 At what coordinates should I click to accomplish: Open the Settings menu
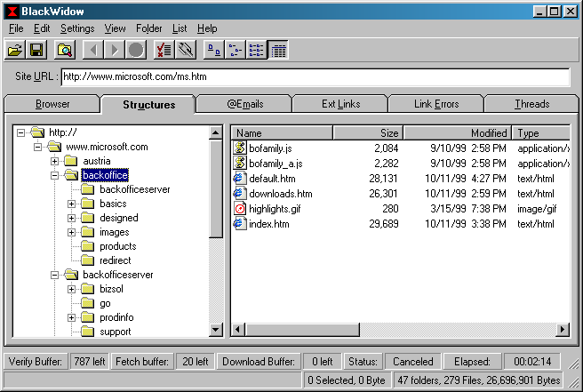[x=77, y=28]
